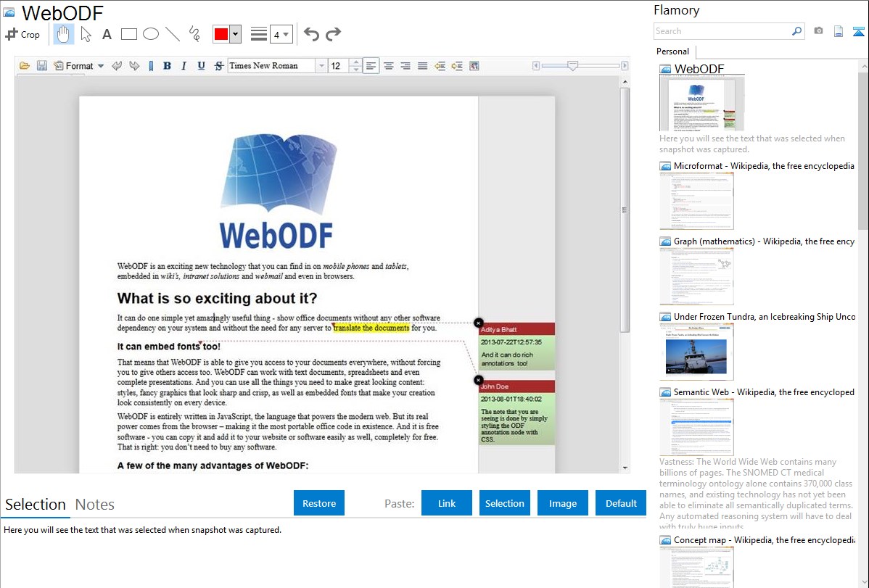The image size is (869, 588).
Task: Click the blue annotation marker icon
Action: [x=151, y=66]
